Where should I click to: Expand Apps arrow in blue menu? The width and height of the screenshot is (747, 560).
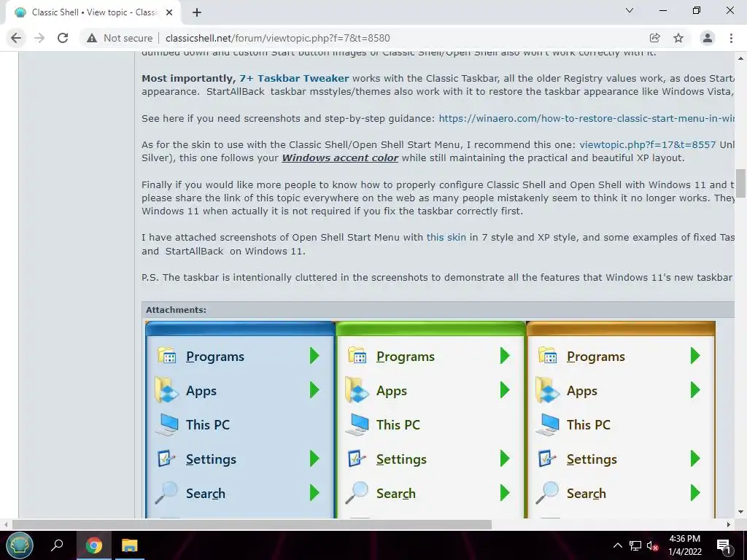coord(314,390)
